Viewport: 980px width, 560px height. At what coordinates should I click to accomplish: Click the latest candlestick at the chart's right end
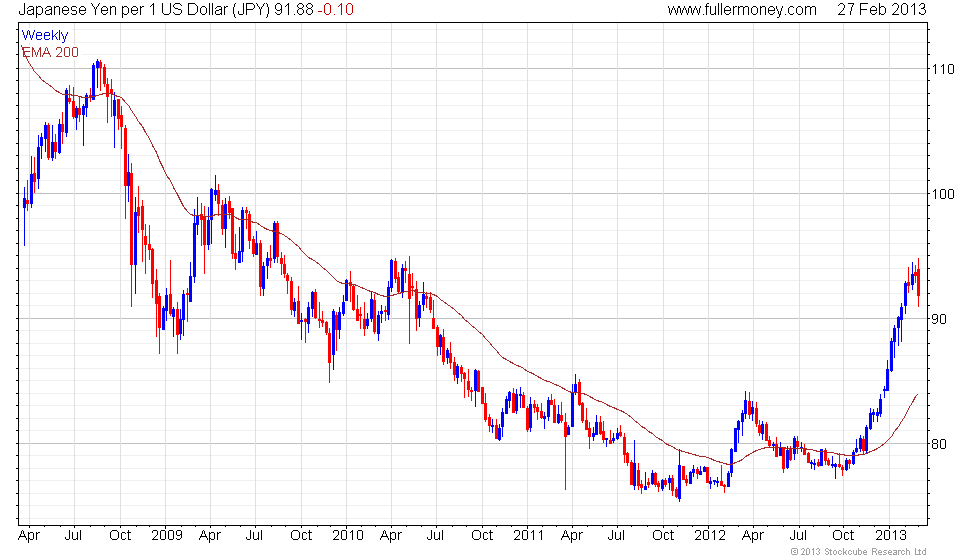click(918, 282)
